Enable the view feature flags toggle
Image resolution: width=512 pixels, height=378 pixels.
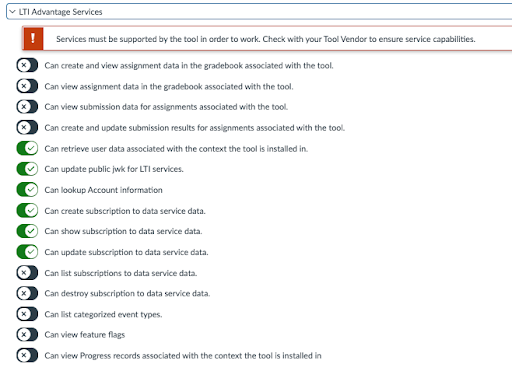tap(27, 335)
